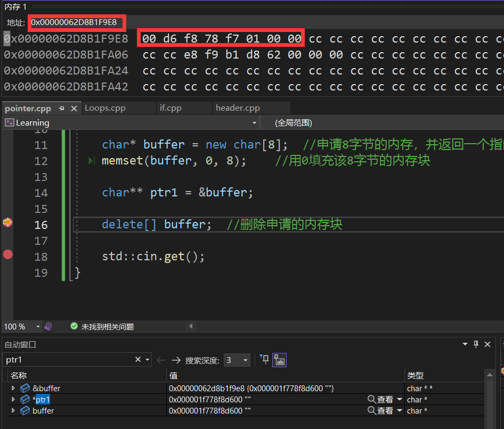Image resolution: width=504 pixels, height=429 pixels.
Task: Pin the pointer.cpp tab
Action: 61,109
